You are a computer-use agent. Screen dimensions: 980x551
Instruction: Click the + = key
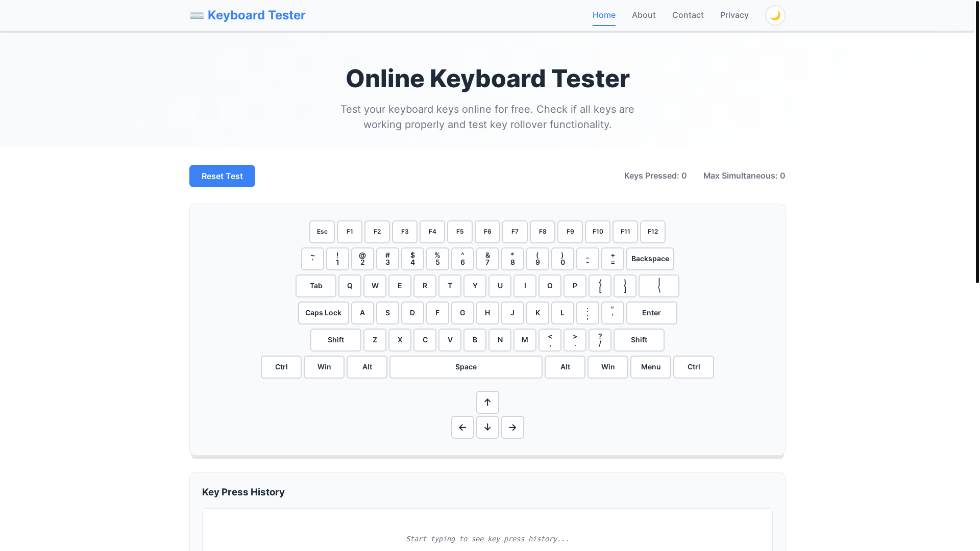click(x=612, y=259)
